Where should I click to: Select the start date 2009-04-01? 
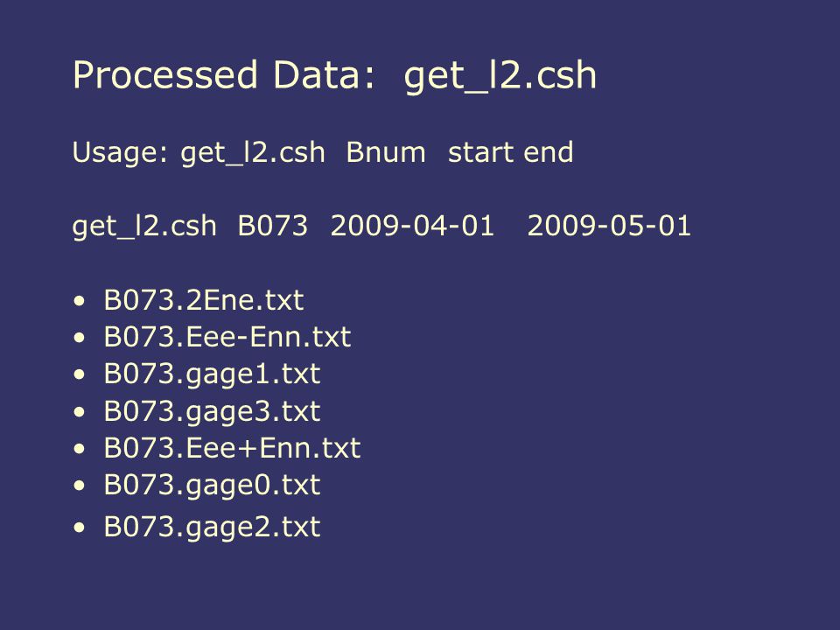412,226
